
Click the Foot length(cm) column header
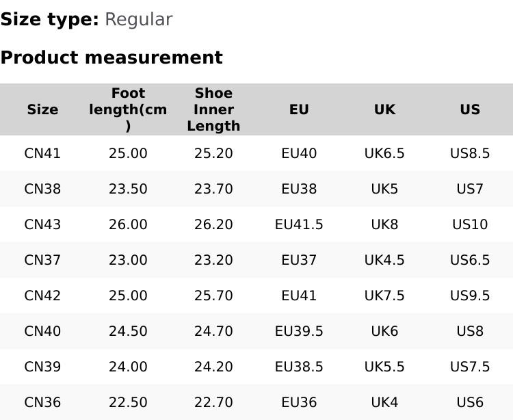coord(128,109)
